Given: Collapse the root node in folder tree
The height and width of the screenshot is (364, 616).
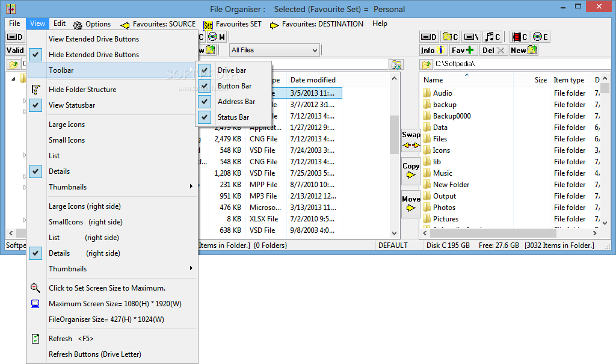Looking at the screenshot, I should [x=13, y=79].
